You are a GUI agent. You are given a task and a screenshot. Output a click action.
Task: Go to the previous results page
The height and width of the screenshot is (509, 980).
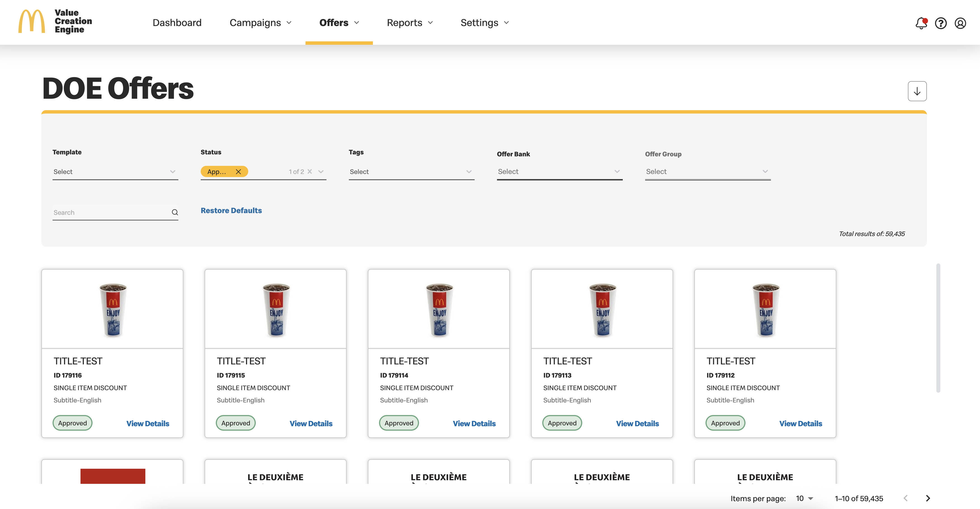point(905,498)
